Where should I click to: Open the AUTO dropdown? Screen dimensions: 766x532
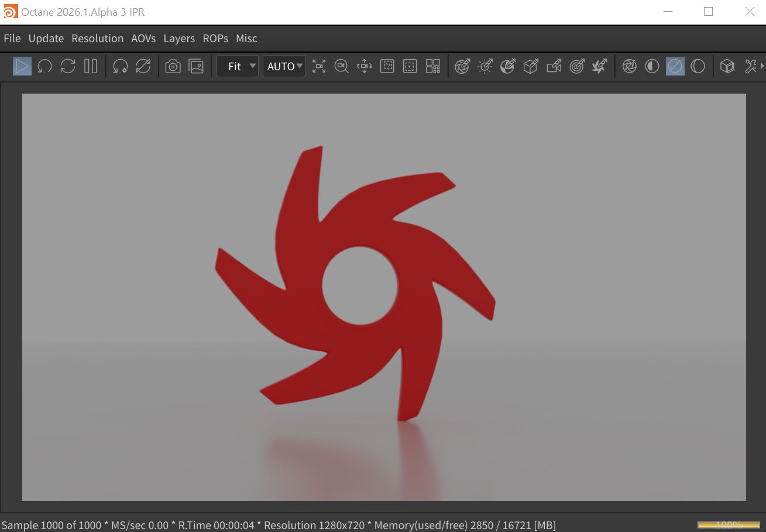[x=284, y=66]
